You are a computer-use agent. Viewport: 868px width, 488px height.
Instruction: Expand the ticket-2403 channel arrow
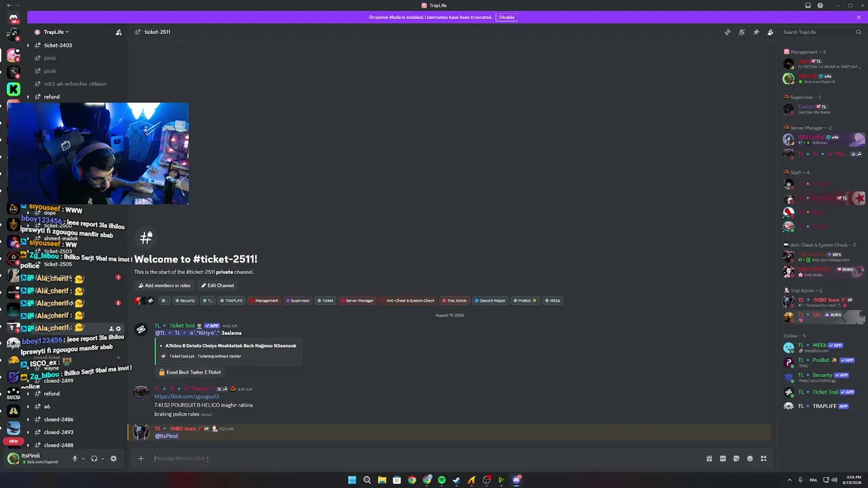coord(28,45)
